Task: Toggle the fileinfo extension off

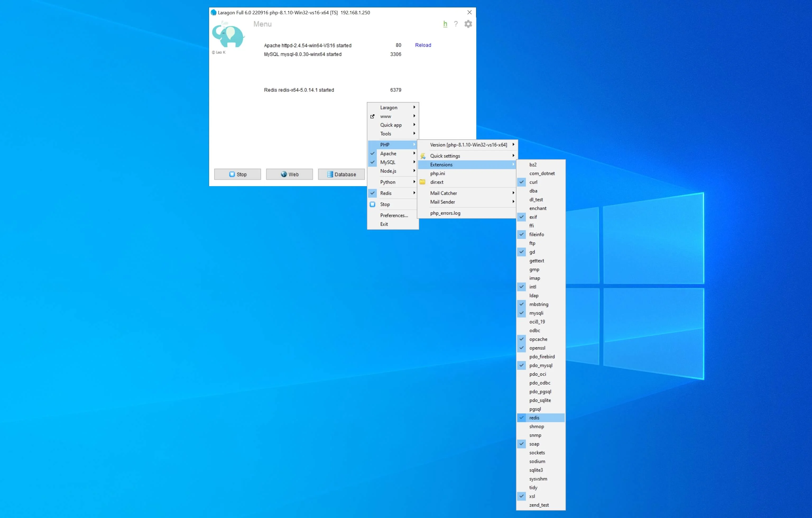Action: (x=541, y=234)
